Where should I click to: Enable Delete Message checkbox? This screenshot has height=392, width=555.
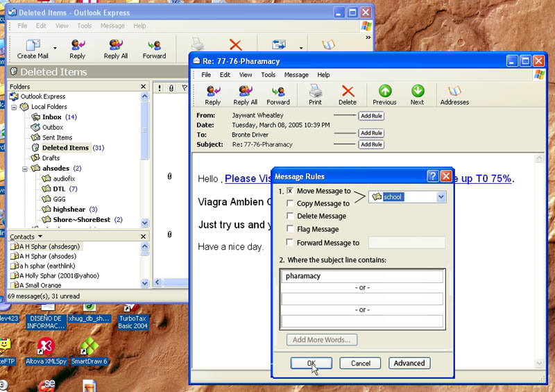(x=290, y=216)
